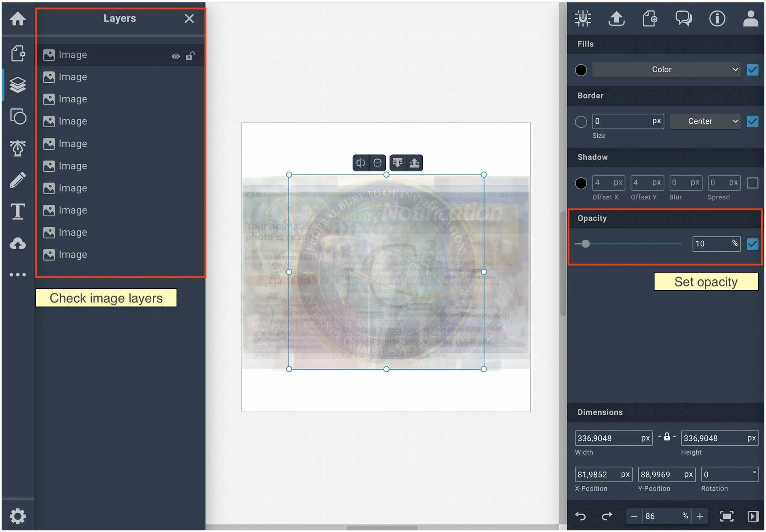Click the border color swatch
The image size is (766, 532).
tap(581, 122)
